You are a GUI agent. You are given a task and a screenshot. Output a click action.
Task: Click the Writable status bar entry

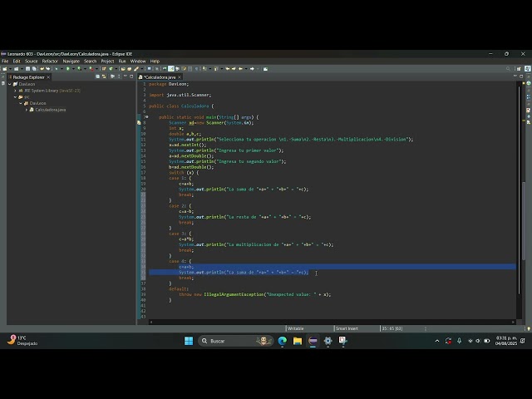click(x=296, y=328)
